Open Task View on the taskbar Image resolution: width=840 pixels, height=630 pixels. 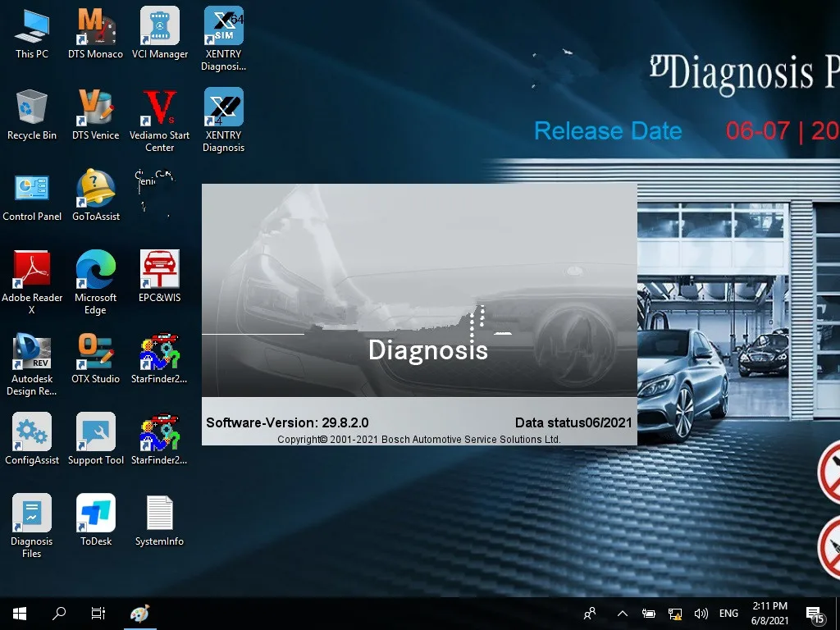pos(98,614)
